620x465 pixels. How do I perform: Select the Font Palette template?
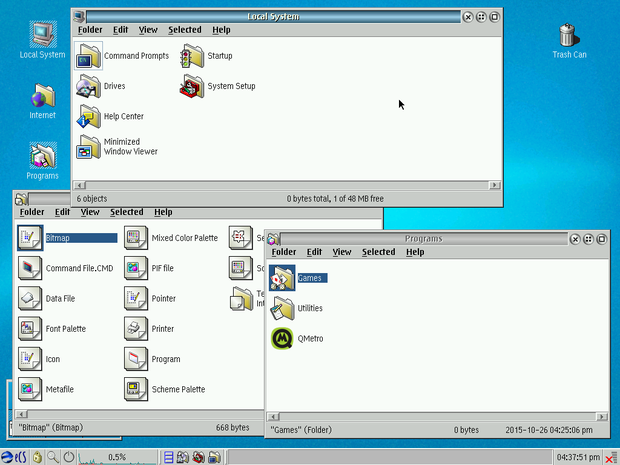tap(30, 328)
